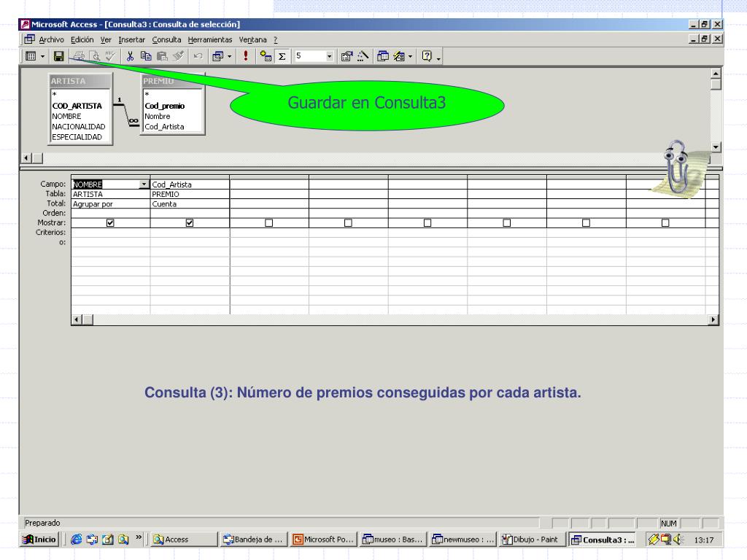Open the Ver menu
The width and height of the screenshot is (747, 560).
click(x=106, y=39)
